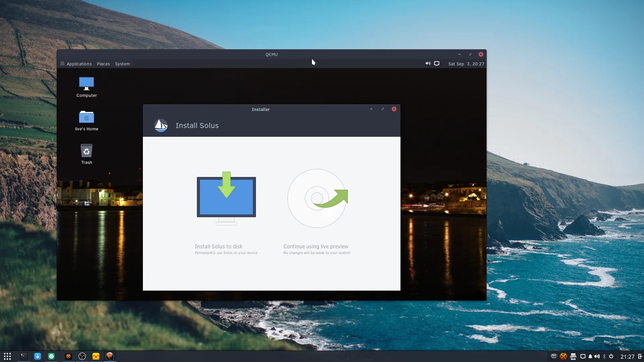Toggle Bluetooth from the system tray

click(604, 356)
